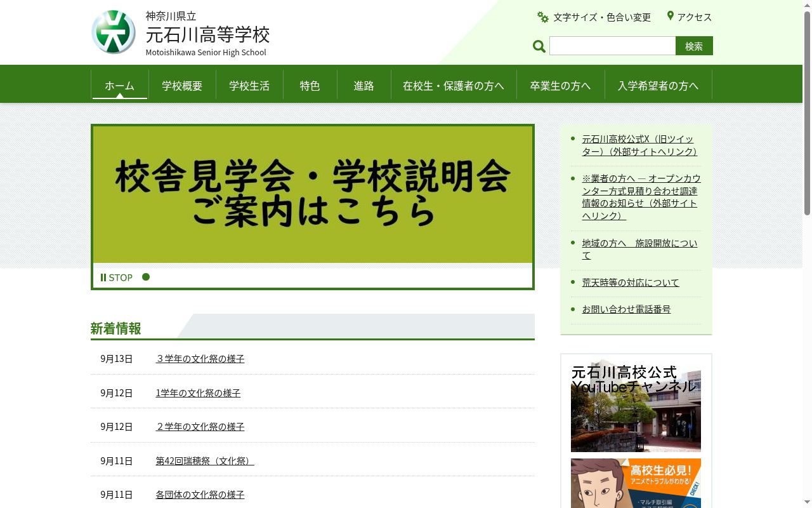Viewport: 812px width, 508px height.
Task: Open the 業者の方へ オープンカウンター方式 link
Action: 641,197
